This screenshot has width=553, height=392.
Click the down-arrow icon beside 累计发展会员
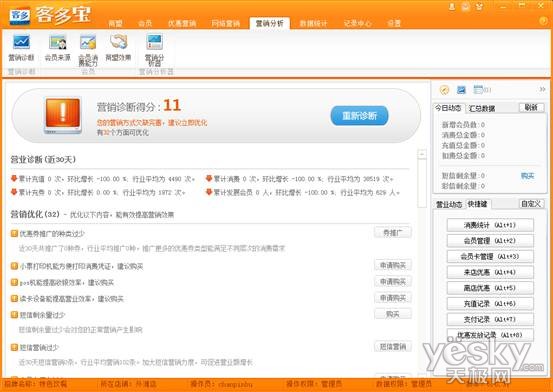click(x=209, y=192)
